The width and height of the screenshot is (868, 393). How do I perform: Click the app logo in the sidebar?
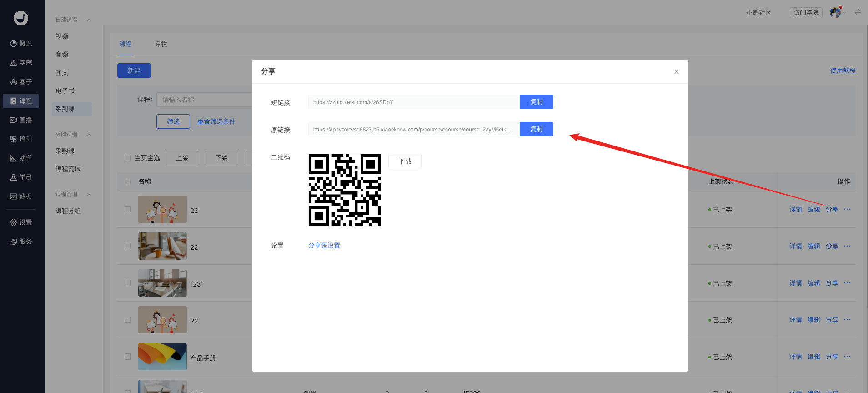coord(21,18)
